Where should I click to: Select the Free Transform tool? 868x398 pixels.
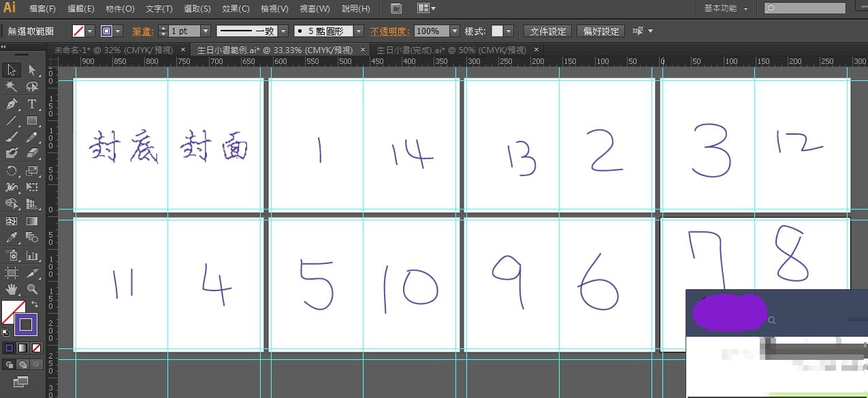(x=32, y=187)
